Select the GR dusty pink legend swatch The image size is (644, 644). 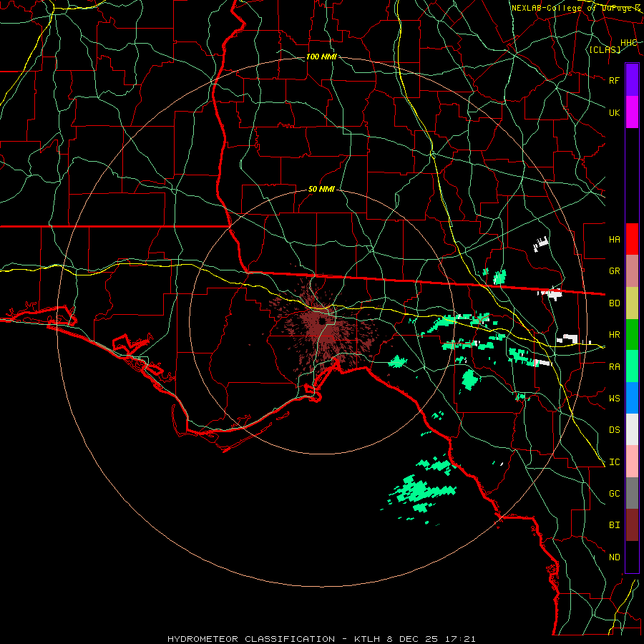(632, 271)
